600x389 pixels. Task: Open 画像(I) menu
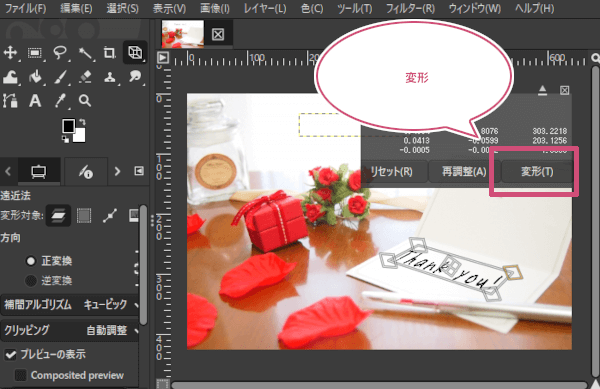[x=215, y=8]
